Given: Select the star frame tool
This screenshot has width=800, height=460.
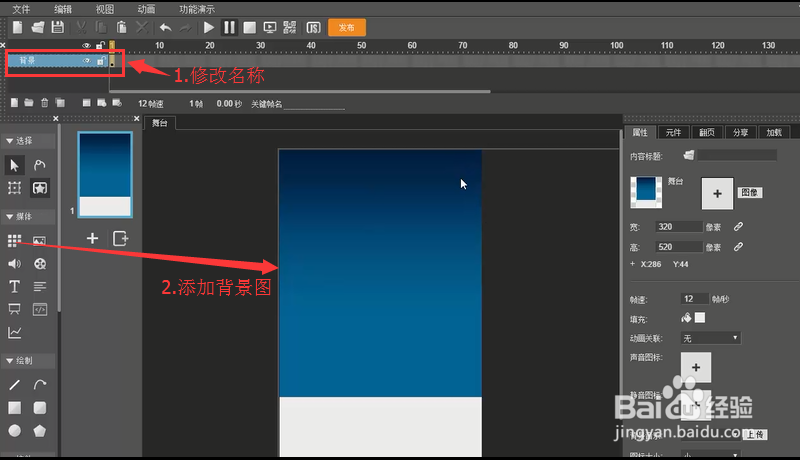Looking at the screenshot, I should tap(40, 188).
